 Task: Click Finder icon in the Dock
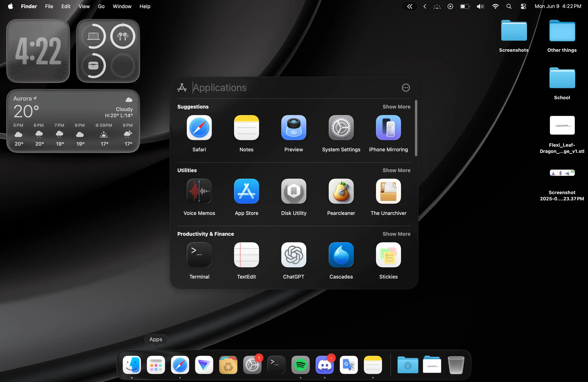(x=132, y=365)
